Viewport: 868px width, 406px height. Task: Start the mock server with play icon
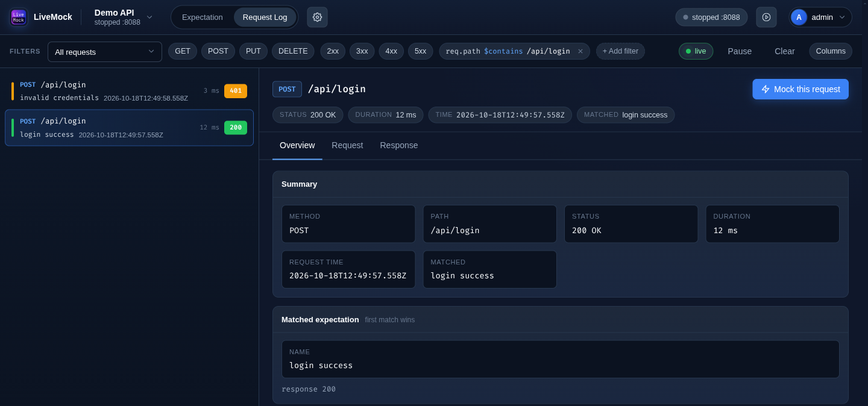click(x=766, y=17)
